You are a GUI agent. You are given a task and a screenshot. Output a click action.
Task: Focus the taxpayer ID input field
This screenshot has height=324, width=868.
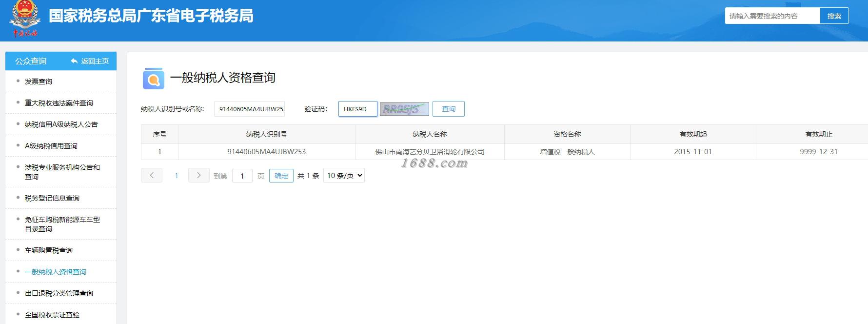click(249, 109)
